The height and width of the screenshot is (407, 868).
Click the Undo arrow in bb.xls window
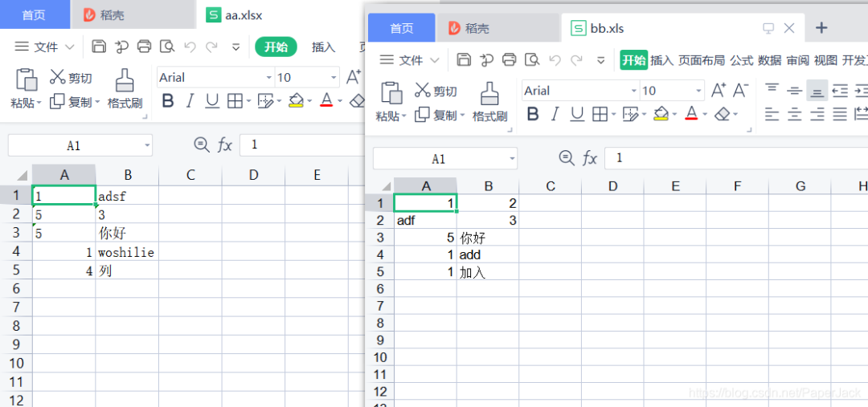pyautogui.click(x=555, y=59)
